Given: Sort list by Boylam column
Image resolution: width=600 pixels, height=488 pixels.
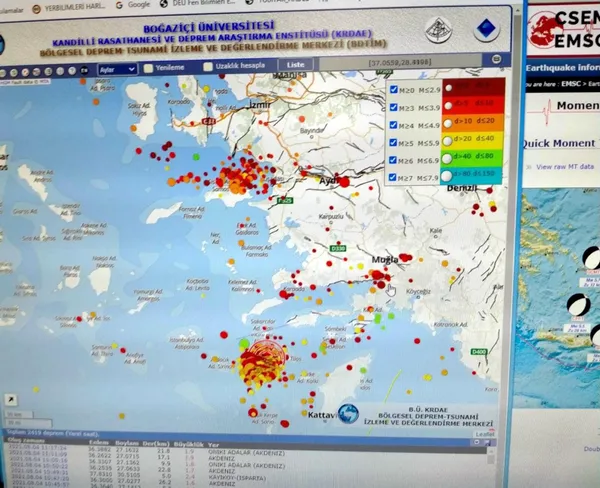Looking at the screenshot, I should coord(127,442).
